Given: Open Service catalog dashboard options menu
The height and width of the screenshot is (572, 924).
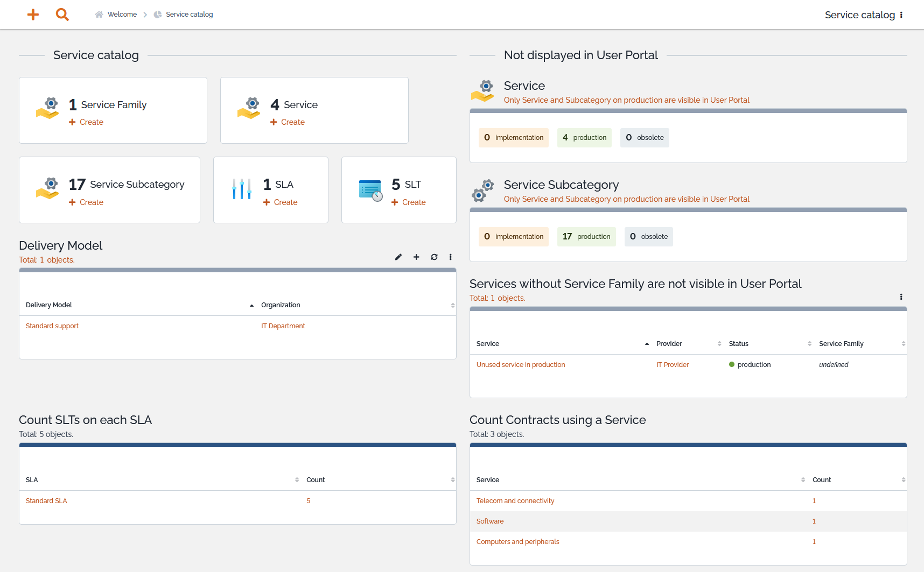Looking at the screenshot, I should point(901,15).
